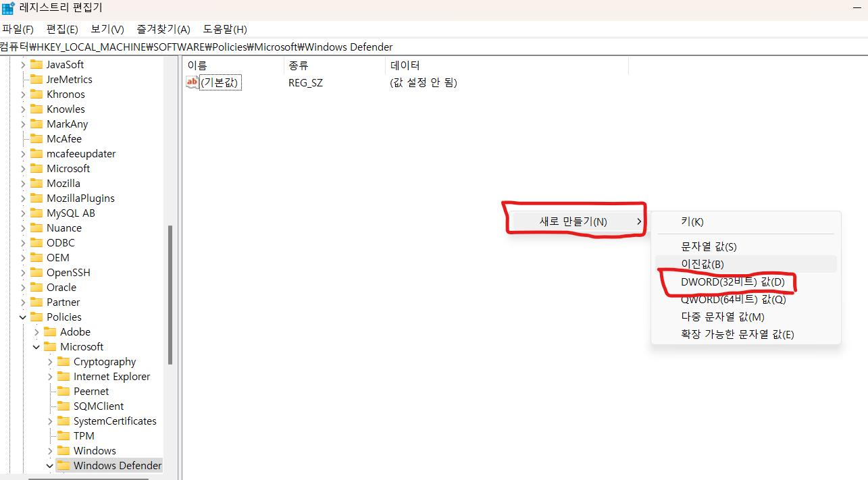
Task: Open the 파일(F) menu
Action: click(x=18, y=29)
